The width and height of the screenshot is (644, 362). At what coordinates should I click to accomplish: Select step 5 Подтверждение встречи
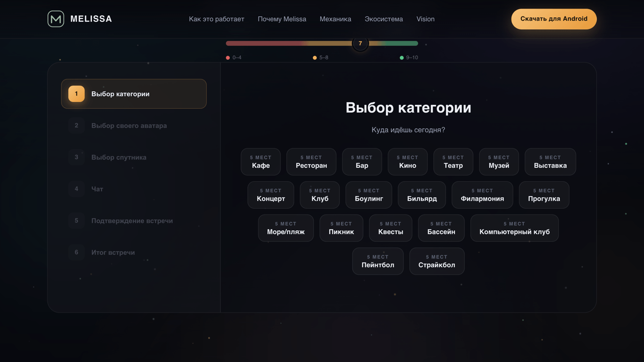[x=134, y=221]
